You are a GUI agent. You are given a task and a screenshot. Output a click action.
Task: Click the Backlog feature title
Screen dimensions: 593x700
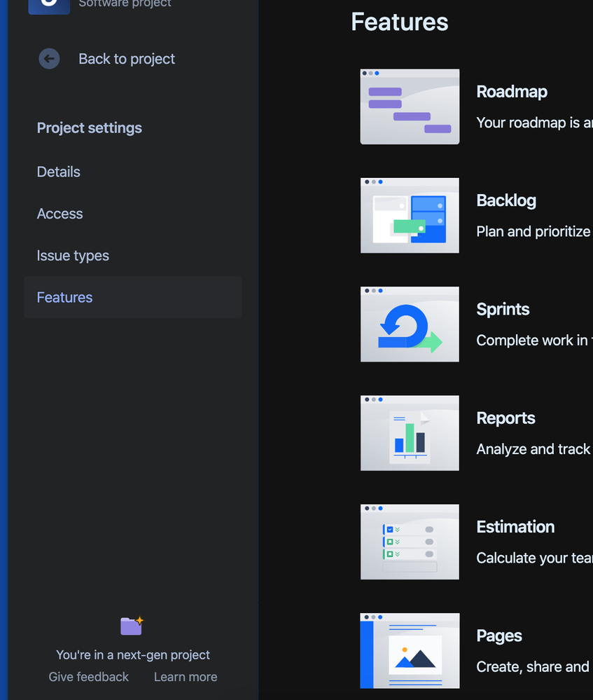click(x=506, y=201)
